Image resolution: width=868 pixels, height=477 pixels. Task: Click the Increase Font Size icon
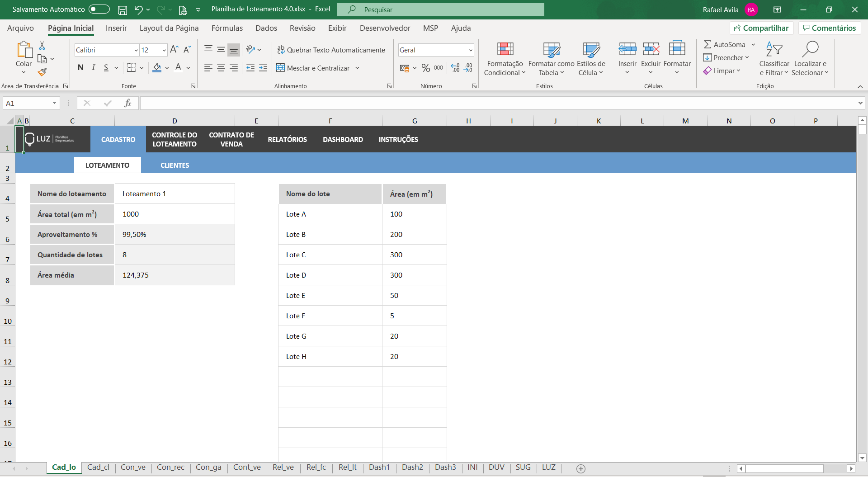pyautogui.click(x=174, y=50)
